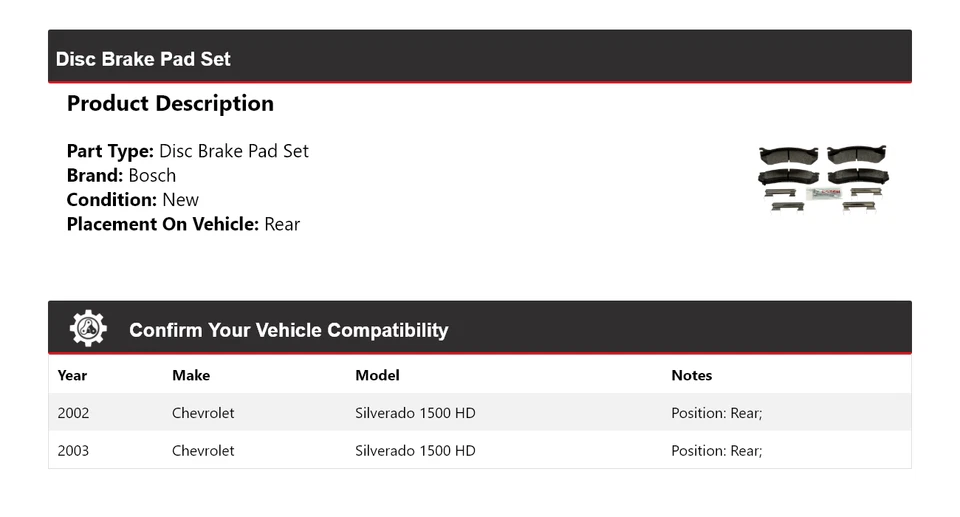The image size is (960, 517).
Task: Click the Notes column header
Action: [691, 375]
